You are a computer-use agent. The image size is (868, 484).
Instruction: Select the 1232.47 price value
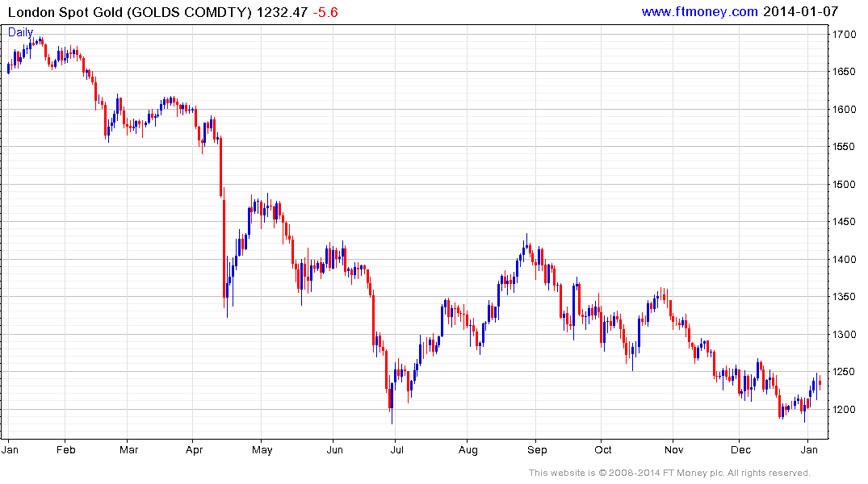[283, 12]
